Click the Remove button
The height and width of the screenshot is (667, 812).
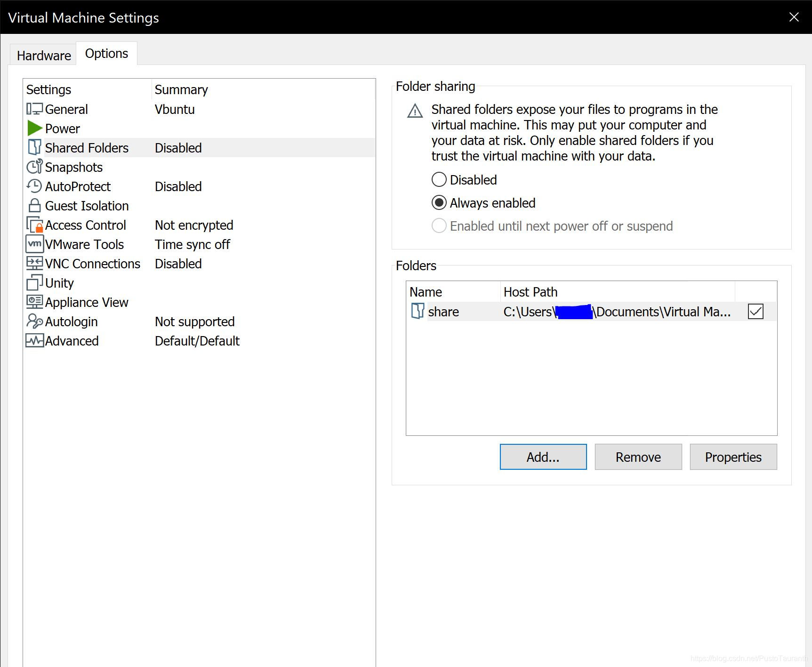coord(638,457)
